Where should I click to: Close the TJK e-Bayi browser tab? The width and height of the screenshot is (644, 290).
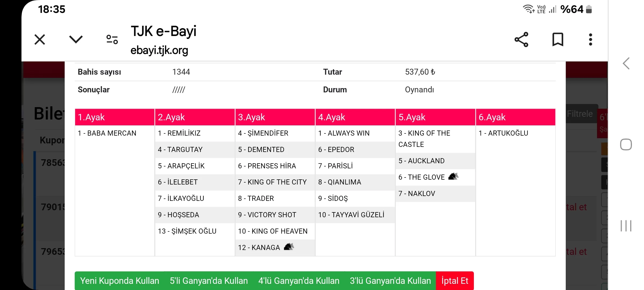[x=40, y=40]
